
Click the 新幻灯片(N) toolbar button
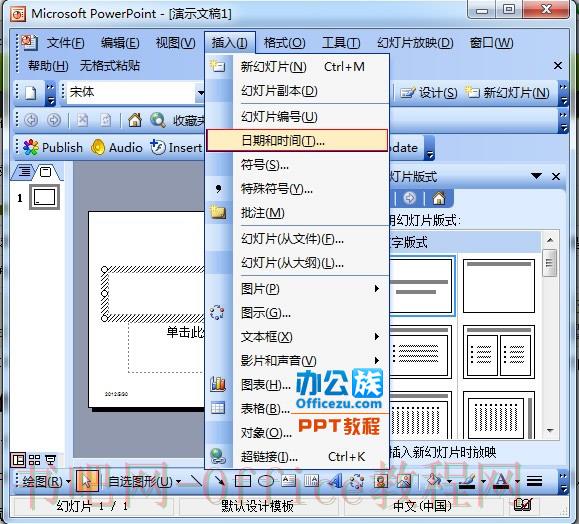pos(507,92)
